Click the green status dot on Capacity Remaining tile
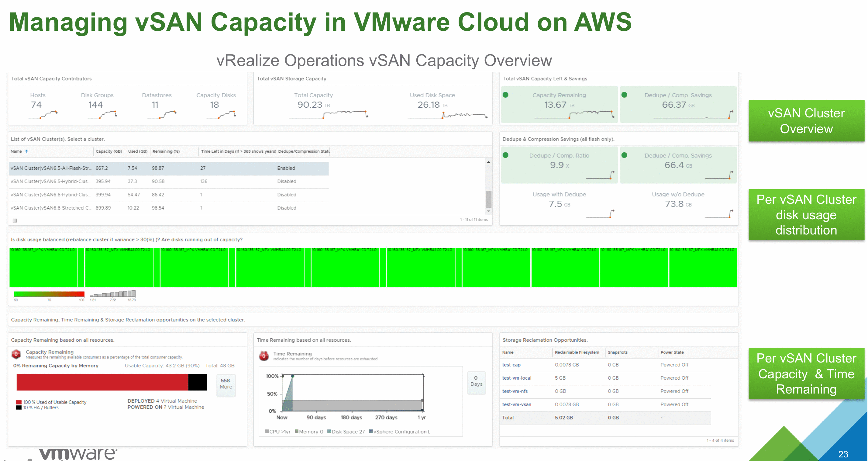This screenshot has height=472, width=868. [x=505, y=95]
